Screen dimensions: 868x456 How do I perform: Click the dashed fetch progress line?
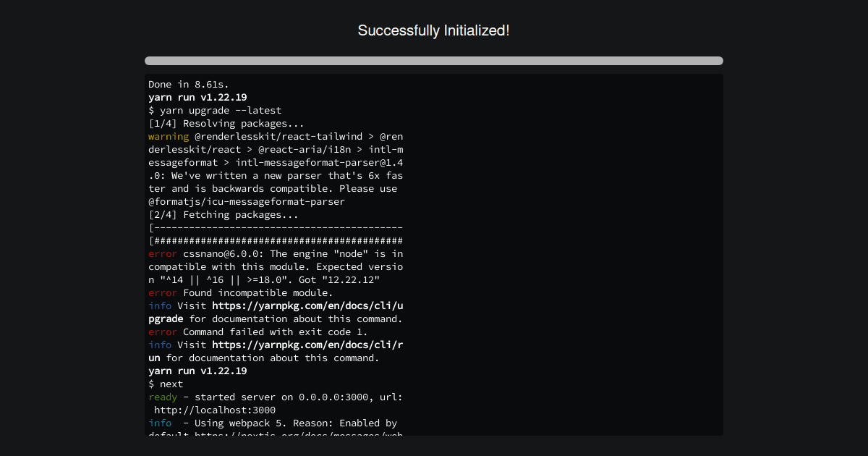(x=276, y=227)
